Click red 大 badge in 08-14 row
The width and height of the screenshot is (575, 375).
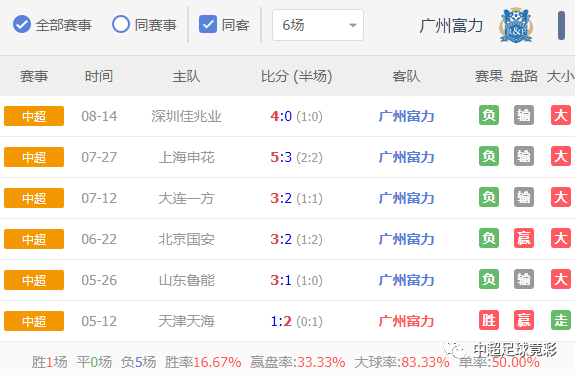[561, 115]
